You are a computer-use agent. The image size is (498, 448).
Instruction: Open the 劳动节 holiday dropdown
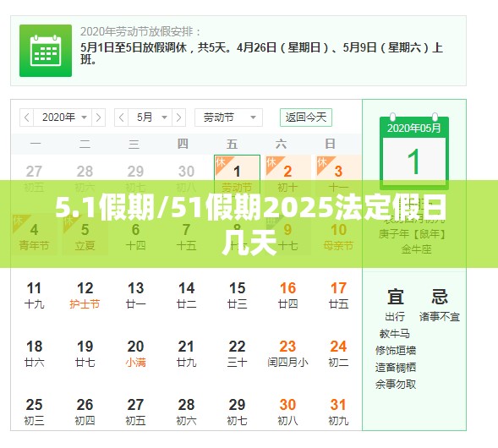pyautogui.click(x=228, y=117)
